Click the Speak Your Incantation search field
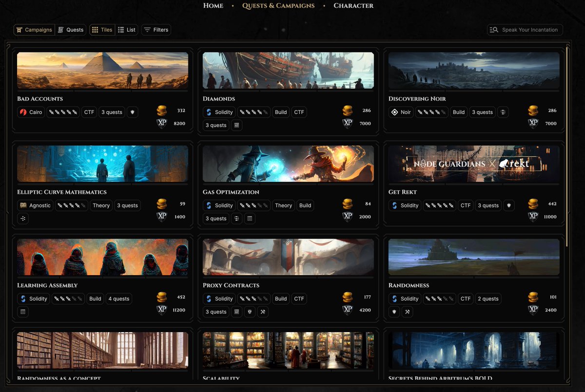The width and height of the screenshot is (585, 392). (525, 30)
